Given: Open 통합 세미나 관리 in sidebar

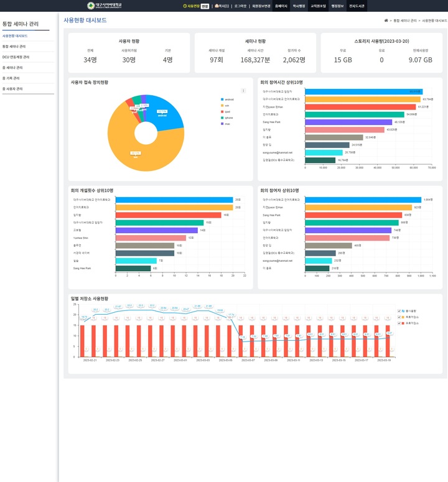Looking at the screenshot, I should coord(14,47).
